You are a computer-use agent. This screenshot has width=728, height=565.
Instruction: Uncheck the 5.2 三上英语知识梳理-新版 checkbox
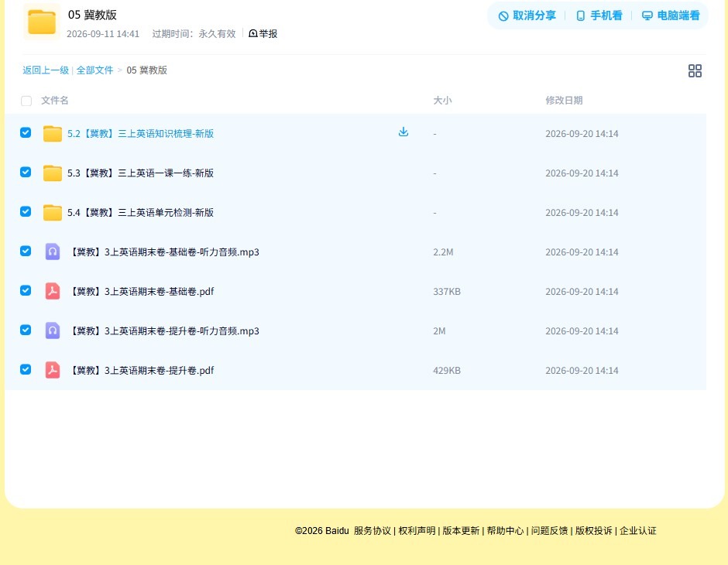(x=26, y=132)
